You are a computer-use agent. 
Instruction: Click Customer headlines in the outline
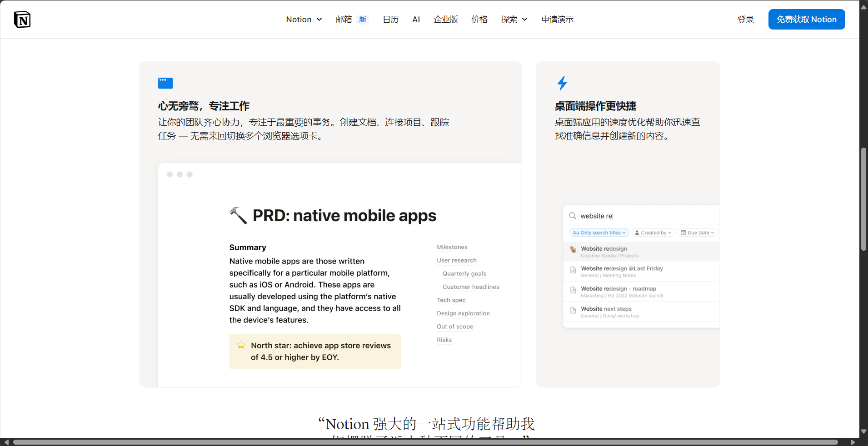click(471, 287)
